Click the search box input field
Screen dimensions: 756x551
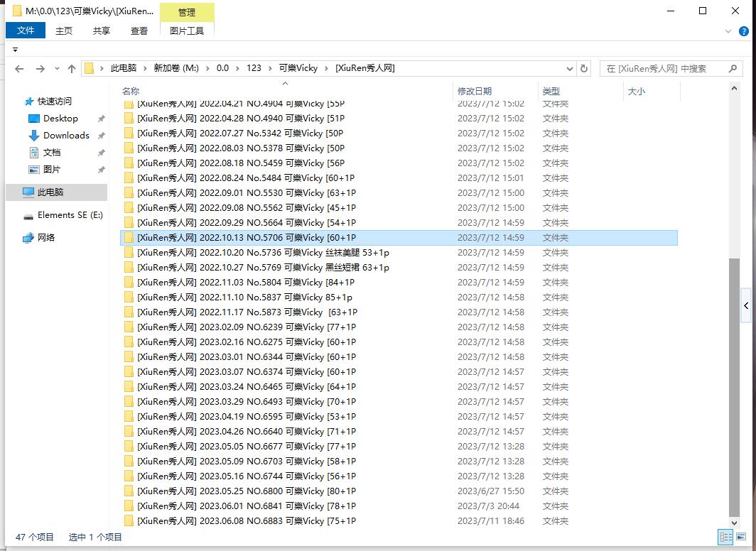[661, 69]
